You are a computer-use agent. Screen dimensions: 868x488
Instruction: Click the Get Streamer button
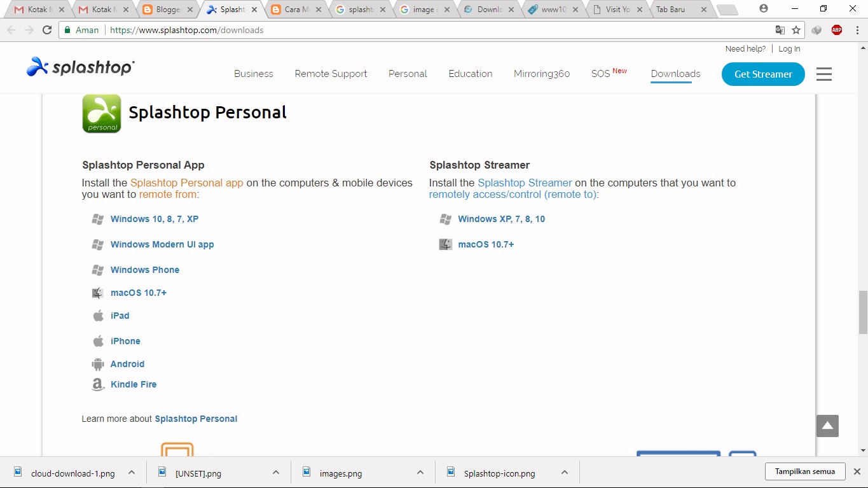(762, 74)
